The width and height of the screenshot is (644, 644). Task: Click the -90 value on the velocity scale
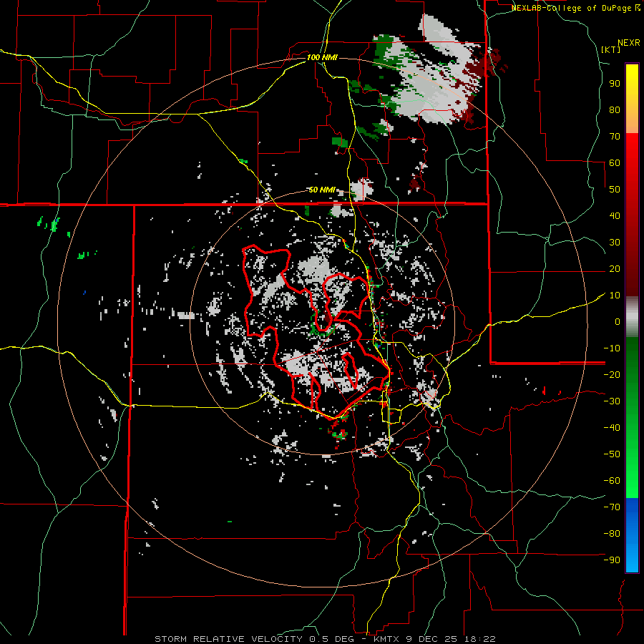(x=612, y=560)
